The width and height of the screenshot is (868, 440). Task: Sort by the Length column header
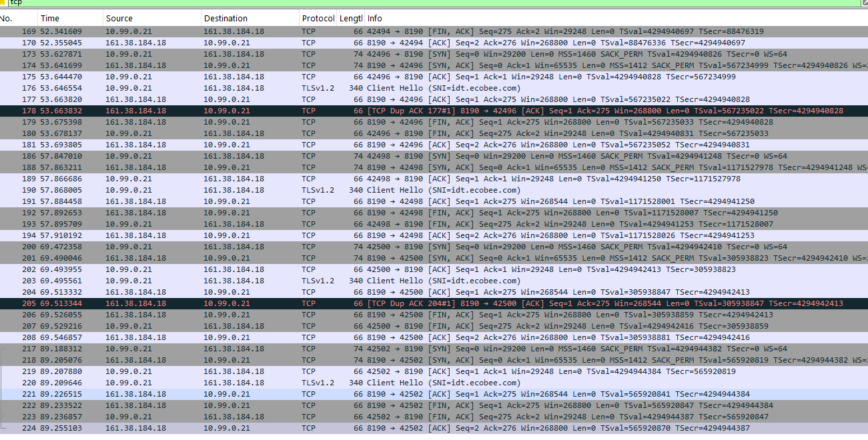click(350, 18)
